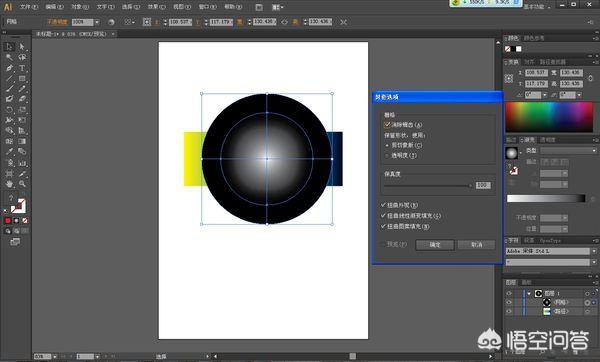The image size is (600, 362).
Task: Open the gradient 类型 dropdown
Action: click(568, 151)
